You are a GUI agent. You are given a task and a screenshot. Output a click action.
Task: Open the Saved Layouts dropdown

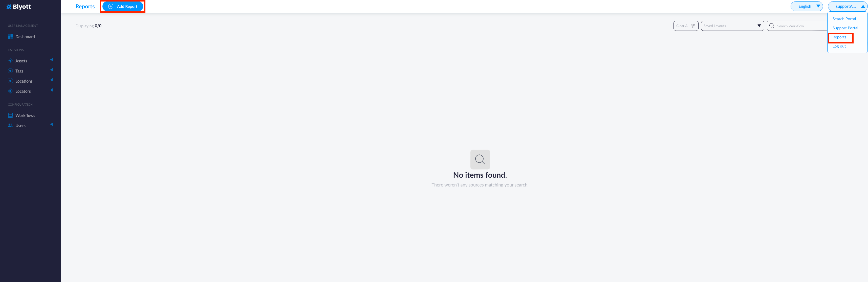pos(732,26)
